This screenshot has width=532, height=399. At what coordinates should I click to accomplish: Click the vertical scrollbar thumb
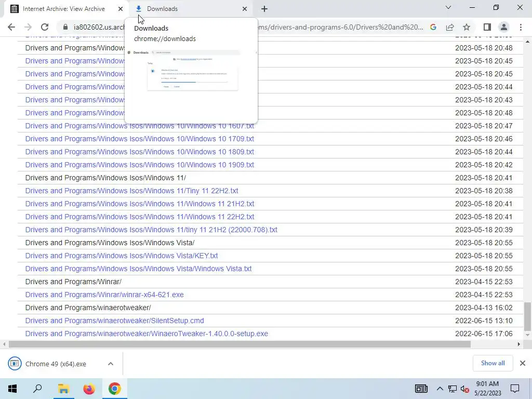coord(527,316)
